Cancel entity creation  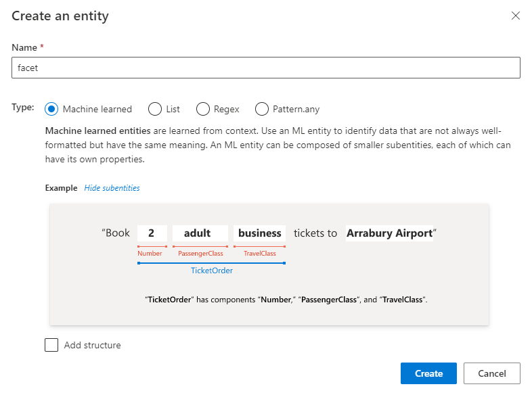pos(492,373)
